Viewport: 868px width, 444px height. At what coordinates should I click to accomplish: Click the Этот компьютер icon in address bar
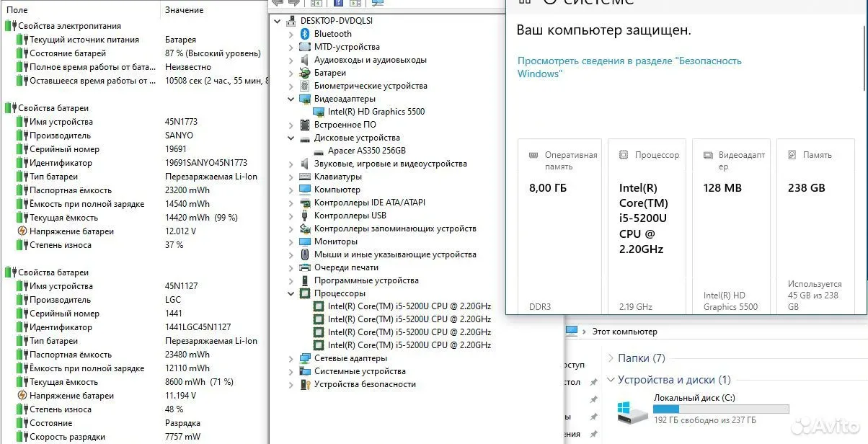coord(572,332)
